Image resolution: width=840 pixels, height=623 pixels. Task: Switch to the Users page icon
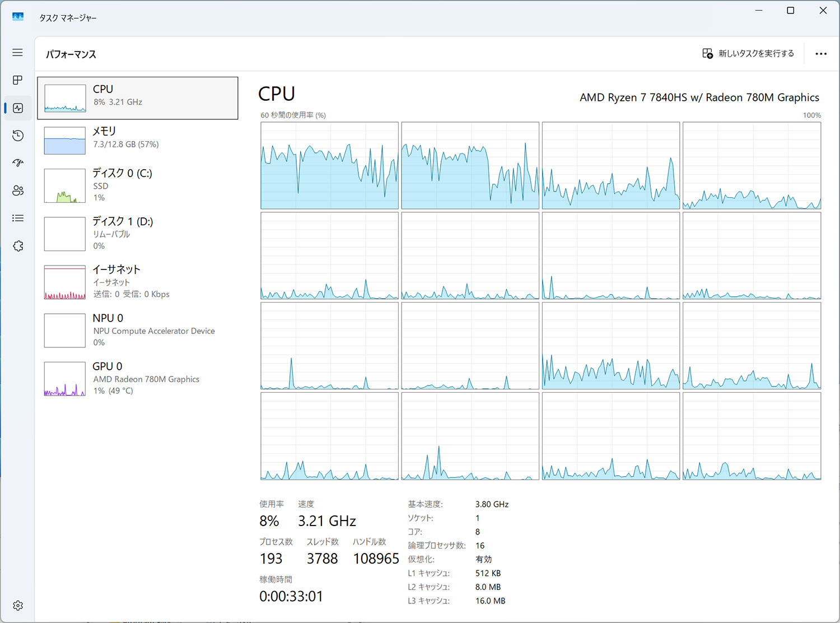(x=18, y=190)
